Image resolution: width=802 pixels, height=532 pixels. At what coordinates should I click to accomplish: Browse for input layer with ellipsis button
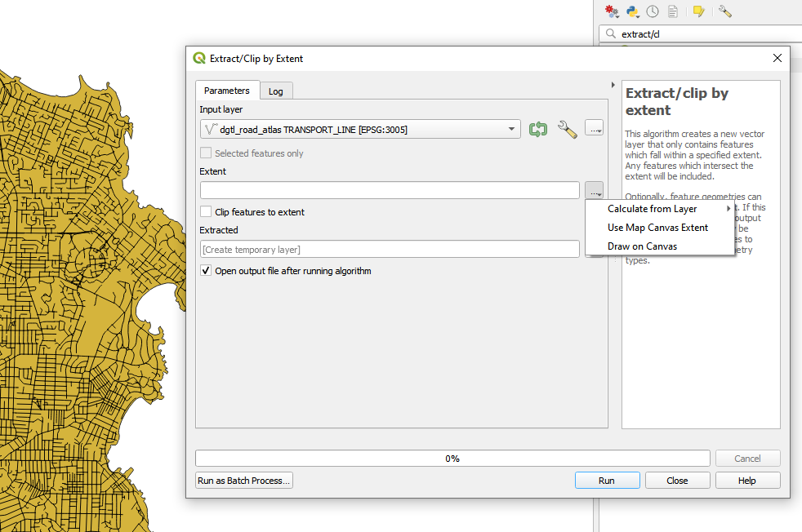[x=594, y=128]
